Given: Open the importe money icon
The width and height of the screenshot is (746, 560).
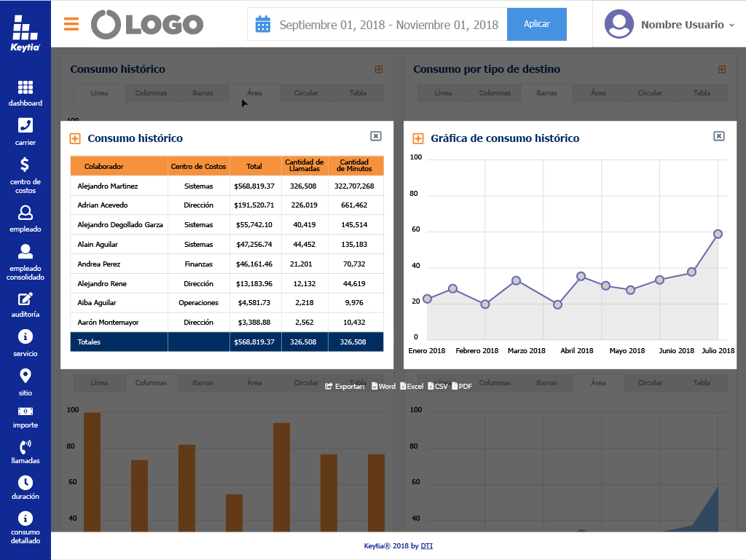Looking at the screenshot, I should coord(25,411).
